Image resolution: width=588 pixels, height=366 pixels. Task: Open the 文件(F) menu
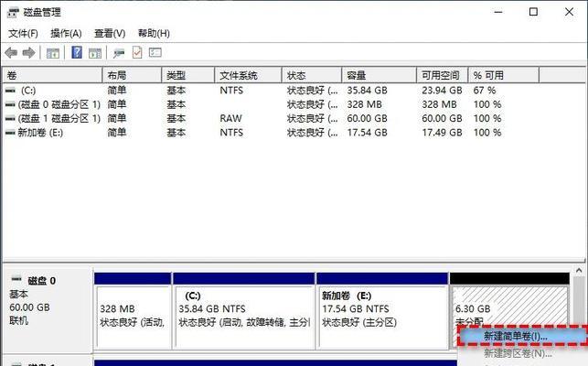[x=23, y=34]
